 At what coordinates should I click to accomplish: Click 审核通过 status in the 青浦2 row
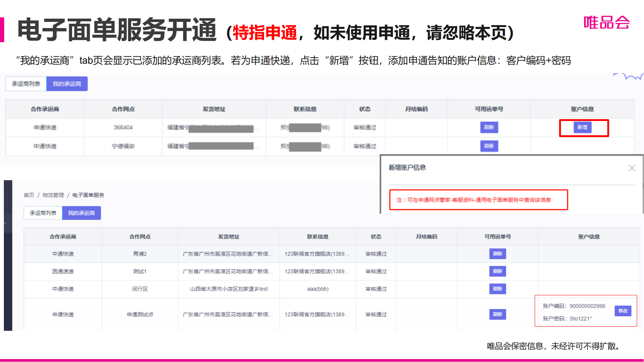[376, 254]
